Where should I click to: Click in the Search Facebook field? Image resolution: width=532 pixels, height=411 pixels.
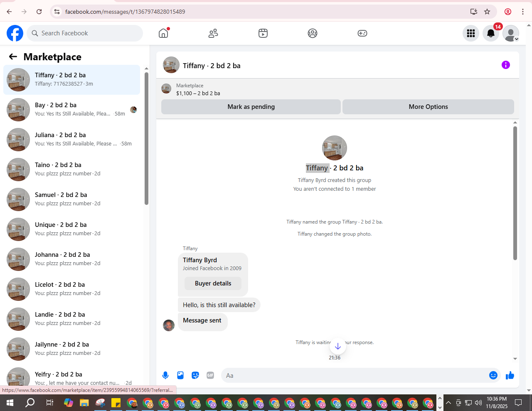(85, 33)
